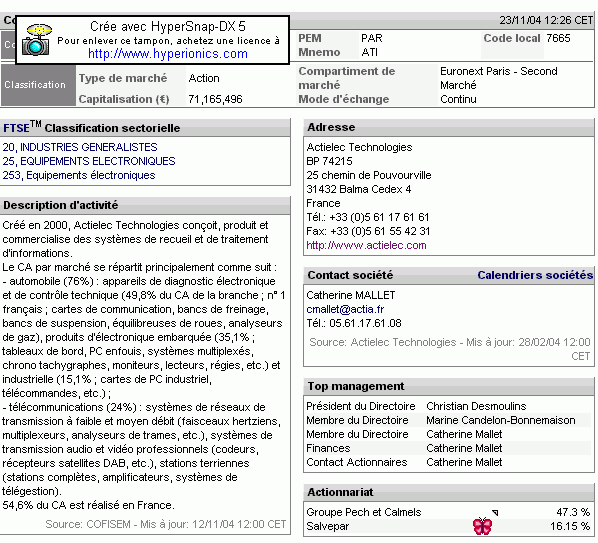Click the red butterfly icon

[482, 526]
